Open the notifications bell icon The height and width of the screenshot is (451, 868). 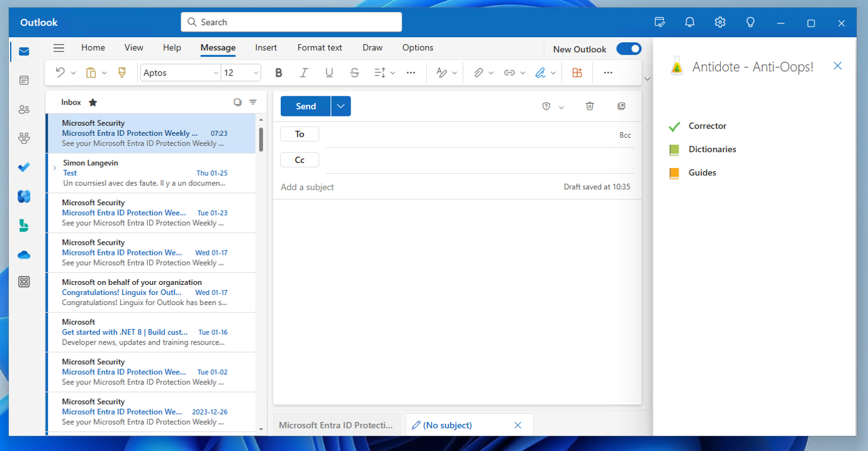click(x=690, y=23)
